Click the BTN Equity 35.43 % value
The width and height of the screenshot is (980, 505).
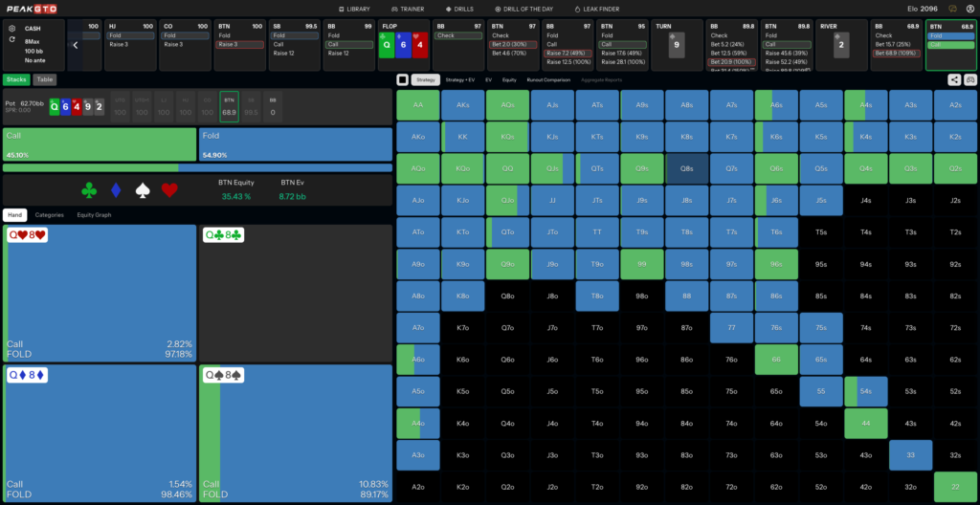236,196
